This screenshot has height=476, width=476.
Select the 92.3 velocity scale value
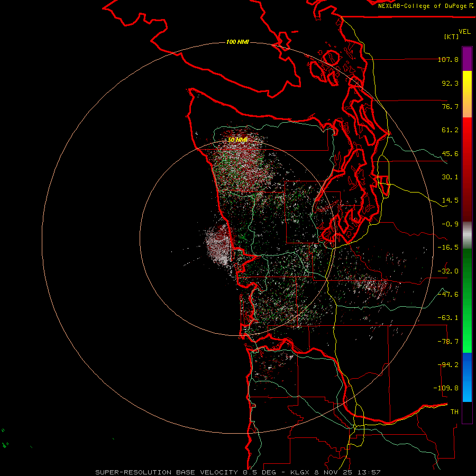coord(450,83)
